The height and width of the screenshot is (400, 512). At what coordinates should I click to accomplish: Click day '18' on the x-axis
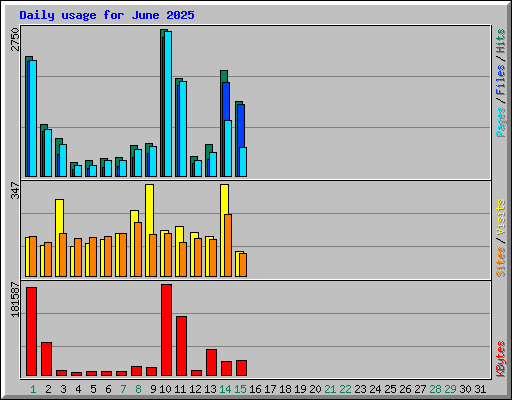(x=285, y=389)
